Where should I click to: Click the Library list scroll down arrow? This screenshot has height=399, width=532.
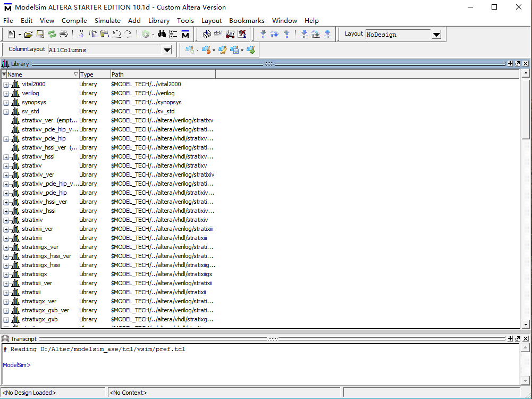coord(526,324)
